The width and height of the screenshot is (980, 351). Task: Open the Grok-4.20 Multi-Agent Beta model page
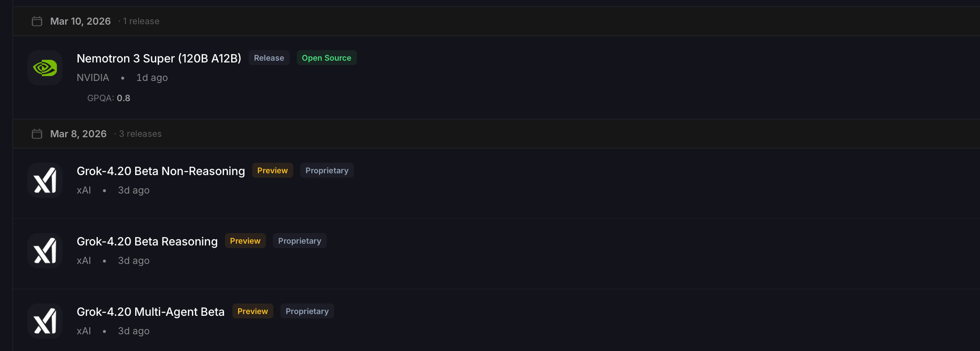[x=151, y=312]
